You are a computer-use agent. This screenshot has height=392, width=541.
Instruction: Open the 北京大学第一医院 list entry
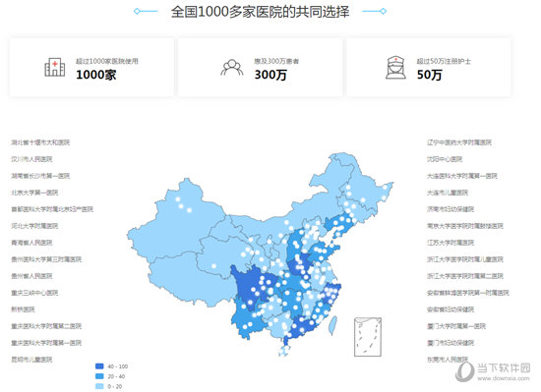click(34, 193)
